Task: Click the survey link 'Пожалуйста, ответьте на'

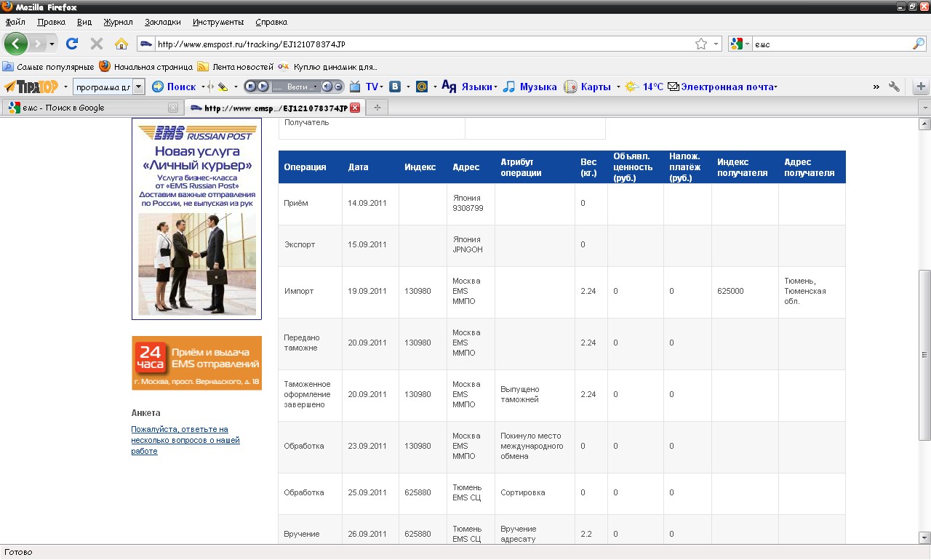Action: click(180, 429)
